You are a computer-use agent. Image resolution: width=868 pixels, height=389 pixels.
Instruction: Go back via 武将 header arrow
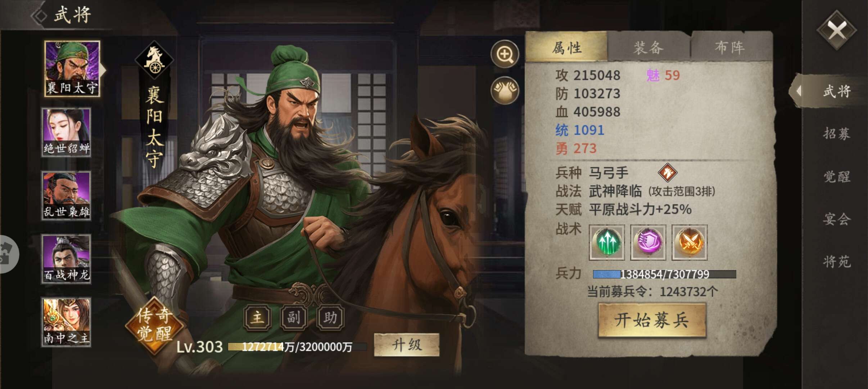[x=40, y=15]
